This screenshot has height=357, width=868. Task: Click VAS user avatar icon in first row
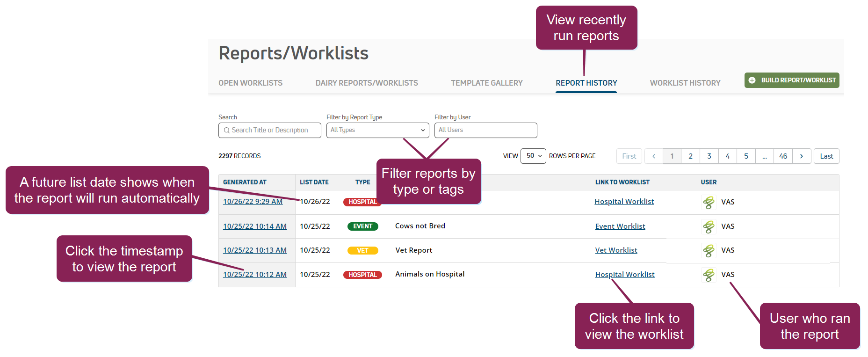pos(709,202)
